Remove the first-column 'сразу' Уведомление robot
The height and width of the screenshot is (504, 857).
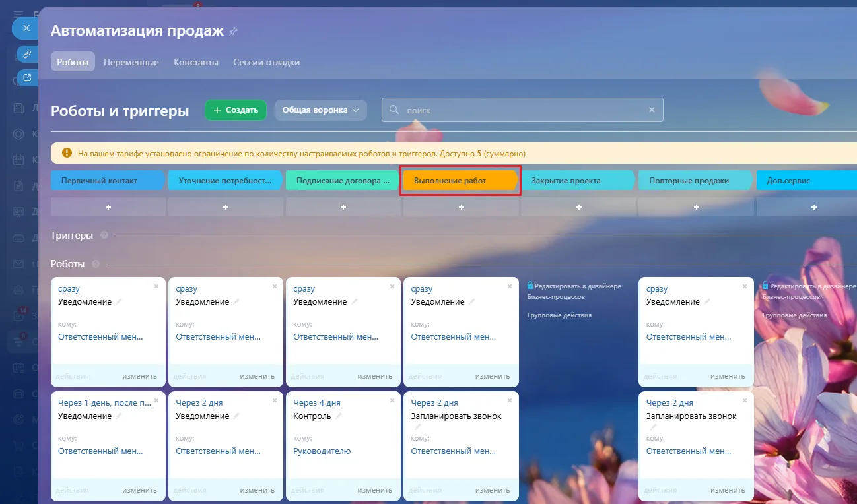[x=156, y=286]
